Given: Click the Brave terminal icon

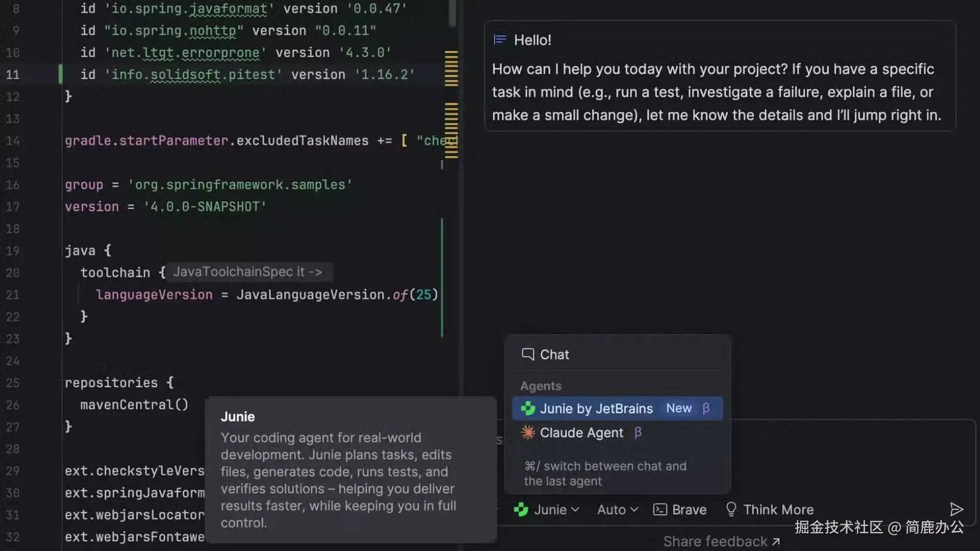Looking at the screenshot, I should click(x=659, y=509).
